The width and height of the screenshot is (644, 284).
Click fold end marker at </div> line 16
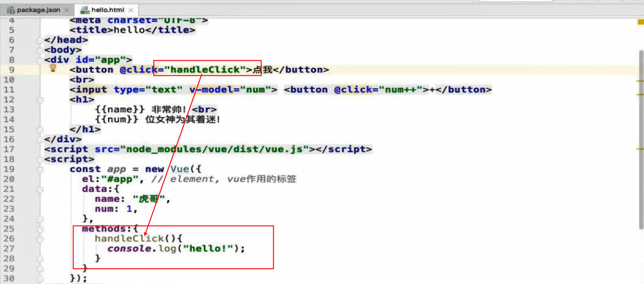pyautogui.click(x=40, y=139)
